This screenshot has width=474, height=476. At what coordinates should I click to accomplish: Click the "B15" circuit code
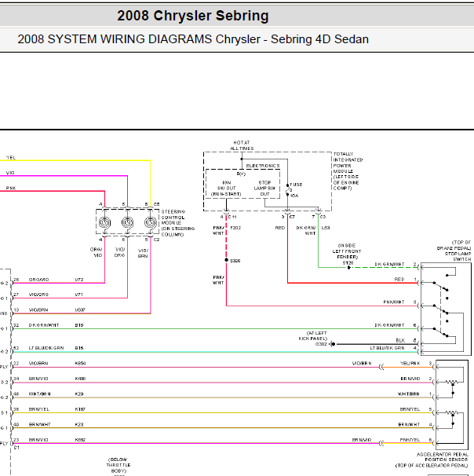pos(79,325)
